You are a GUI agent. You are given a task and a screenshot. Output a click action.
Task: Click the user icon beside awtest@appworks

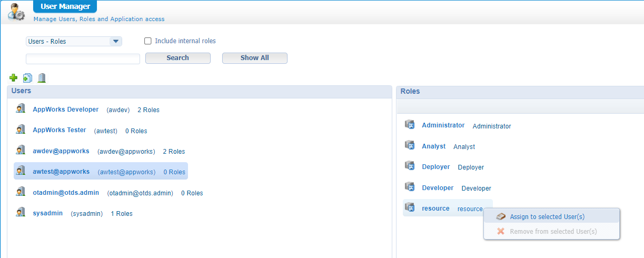coord(21,171)
